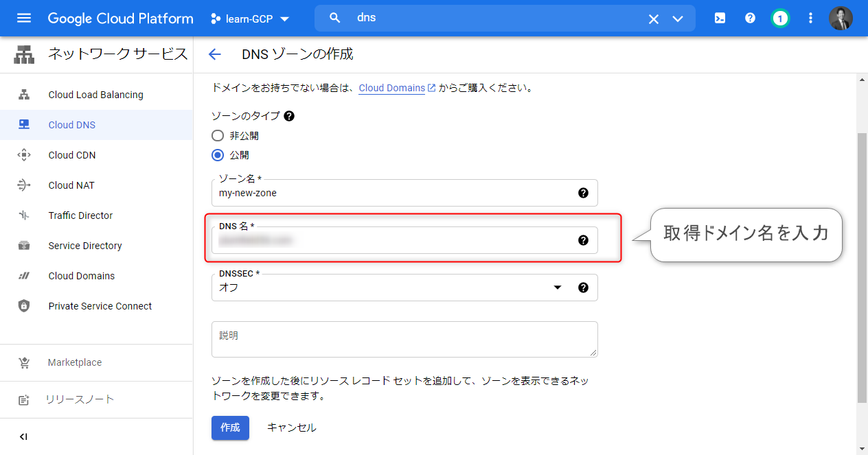Open the learn-GCP project selector

(250, 19)
